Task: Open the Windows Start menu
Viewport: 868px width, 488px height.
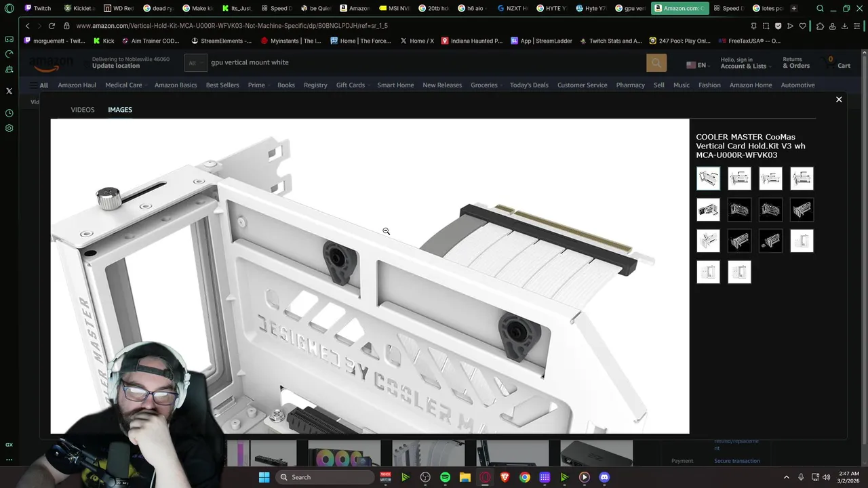Action: click(x=264, y=477)
